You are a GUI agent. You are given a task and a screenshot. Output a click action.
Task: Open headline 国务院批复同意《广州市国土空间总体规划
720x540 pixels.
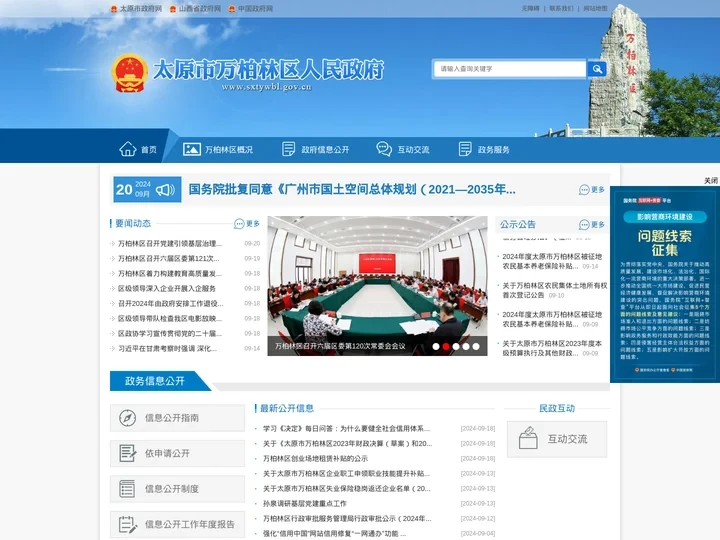coord(352,189)
